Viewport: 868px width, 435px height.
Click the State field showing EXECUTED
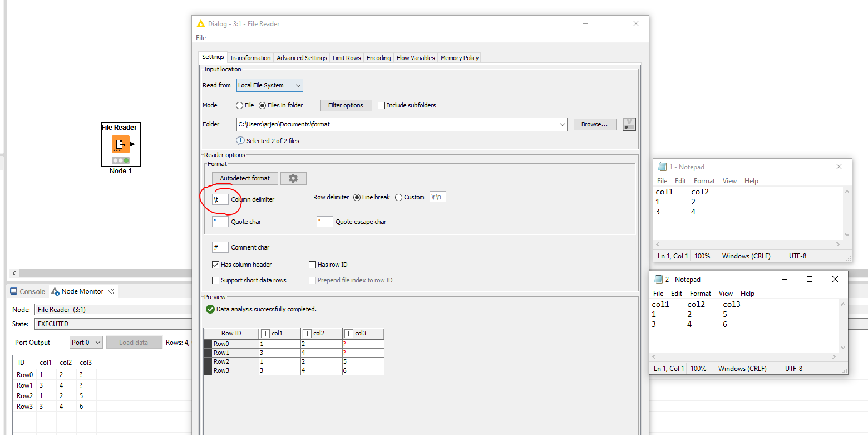coord(112,324)
